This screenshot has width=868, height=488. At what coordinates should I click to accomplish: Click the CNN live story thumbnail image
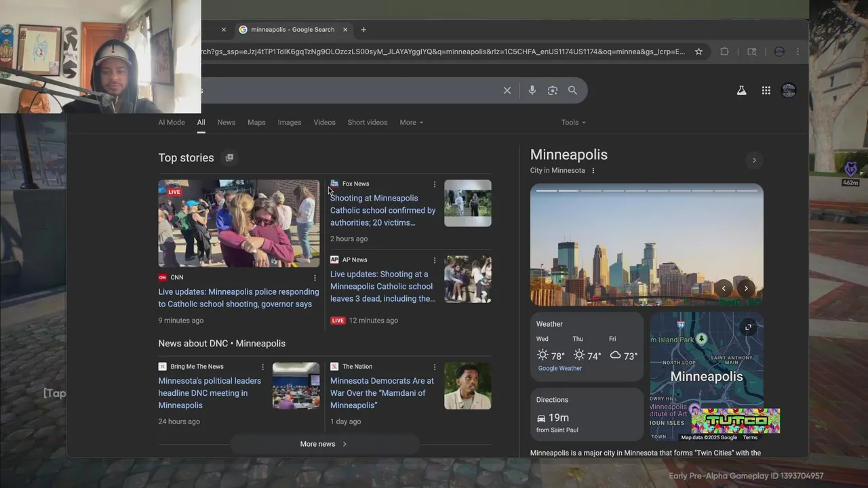coord(239,224)
